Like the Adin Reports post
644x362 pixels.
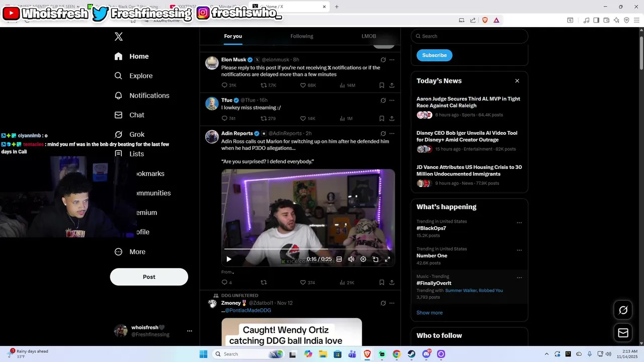coord(303,283)
